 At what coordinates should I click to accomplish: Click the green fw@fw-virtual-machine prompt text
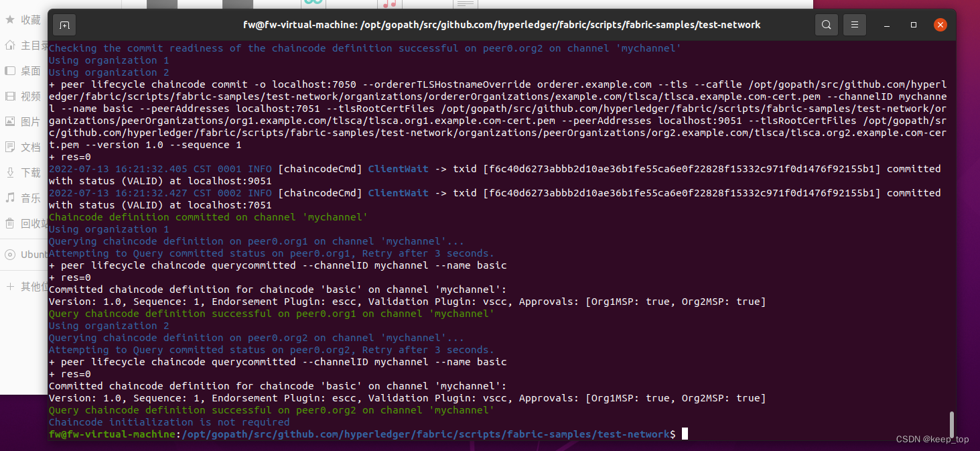pyautogui.click(x=112, y=434)
